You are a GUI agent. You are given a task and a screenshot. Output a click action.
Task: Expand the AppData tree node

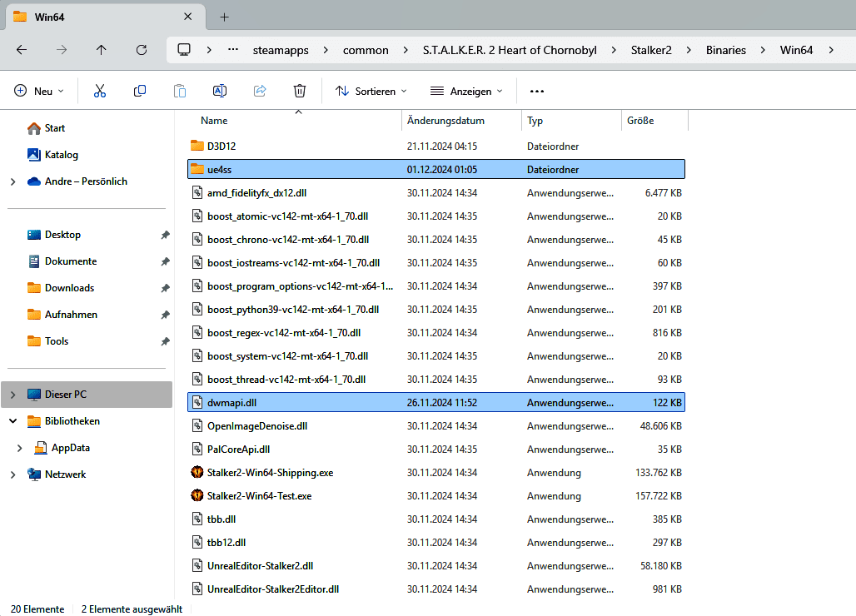tap(20, 448)
